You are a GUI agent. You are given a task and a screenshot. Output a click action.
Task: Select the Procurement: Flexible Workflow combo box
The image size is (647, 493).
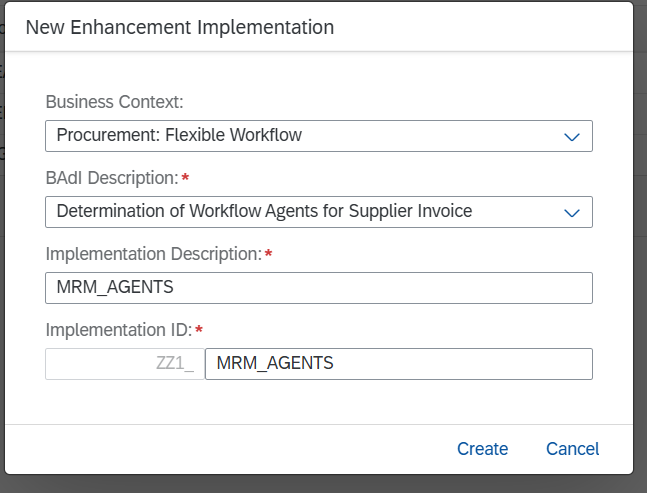pyautogui.click(x=319, y=136)
